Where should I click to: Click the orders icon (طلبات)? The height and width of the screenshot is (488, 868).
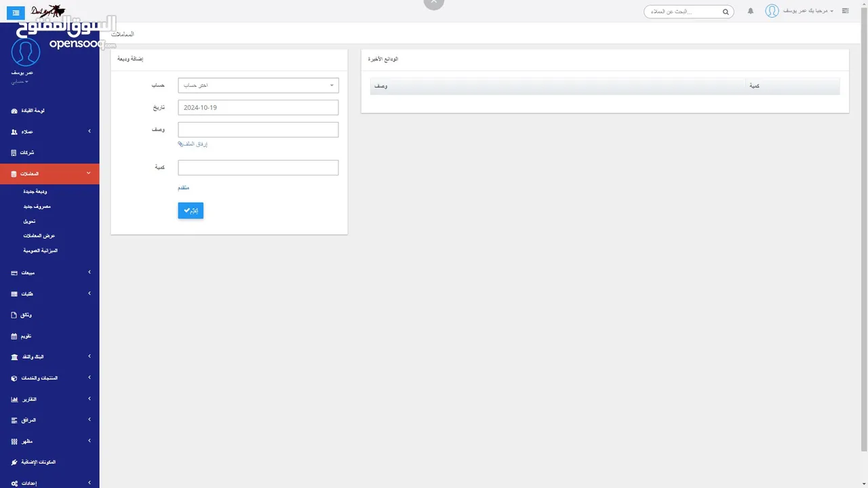pos(14,294)
